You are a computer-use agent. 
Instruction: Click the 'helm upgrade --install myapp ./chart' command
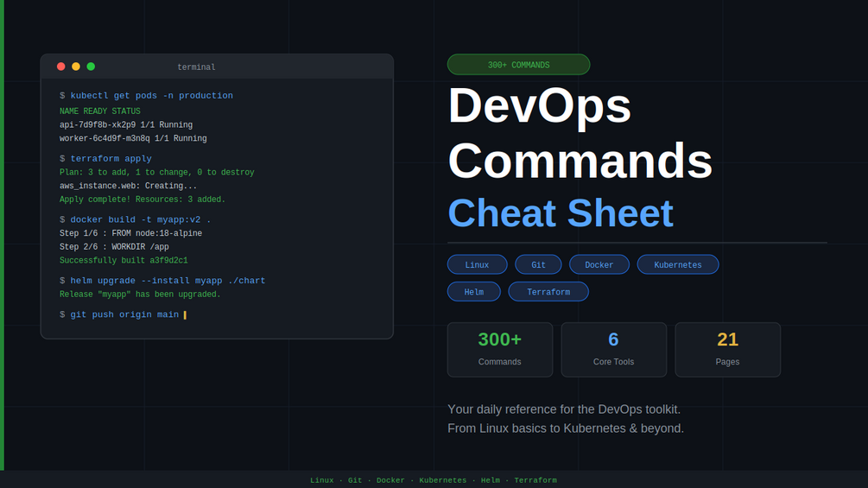(168, 281)
